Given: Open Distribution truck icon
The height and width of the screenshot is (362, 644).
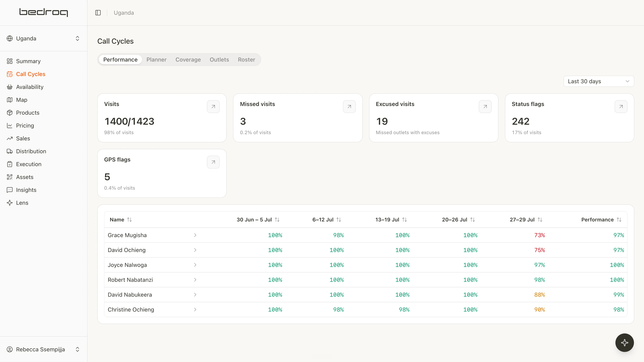Looking at the screenshot, I should [x=9, y=151].
